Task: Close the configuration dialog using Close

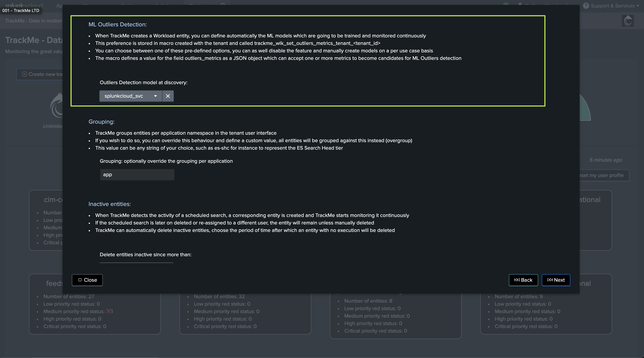Action: click(87, 280)
